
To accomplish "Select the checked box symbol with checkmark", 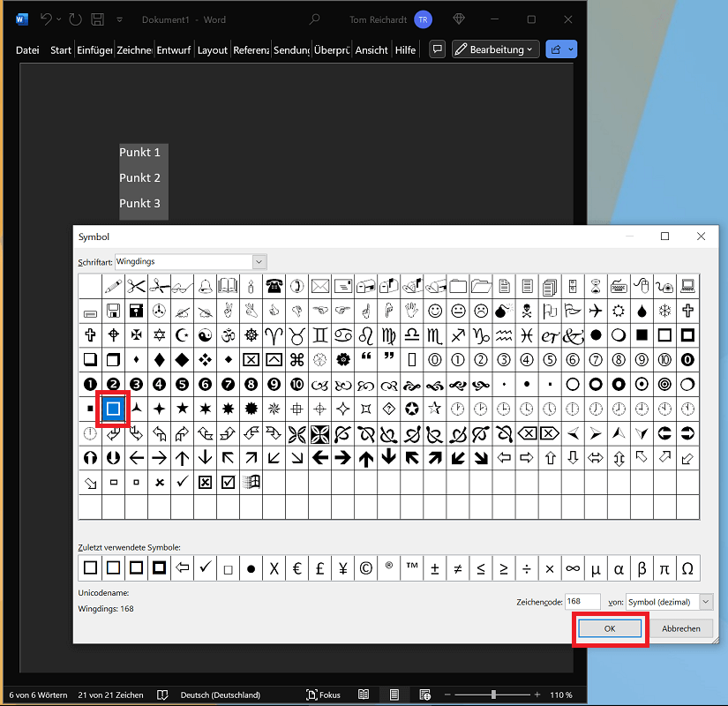I will point(228,482).
